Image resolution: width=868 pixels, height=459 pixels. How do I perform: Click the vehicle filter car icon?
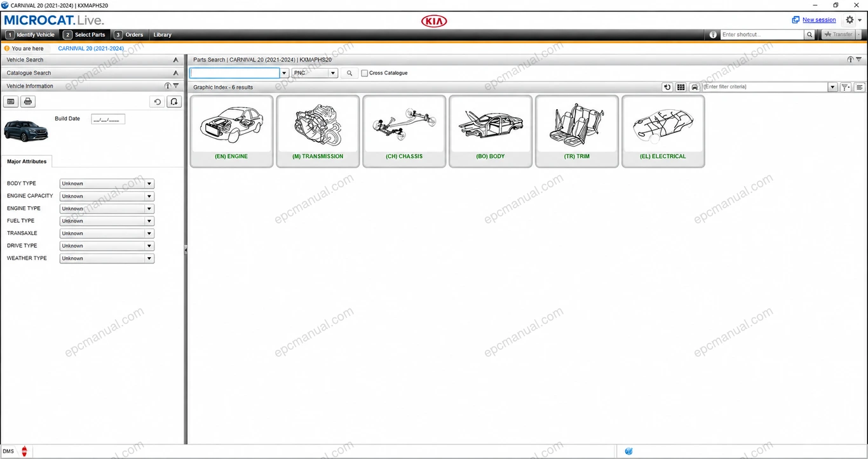click(695, 87)
